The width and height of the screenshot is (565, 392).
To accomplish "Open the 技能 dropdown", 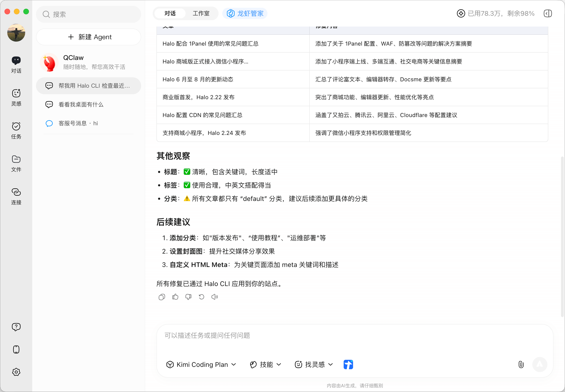I will tap(265, 365).
